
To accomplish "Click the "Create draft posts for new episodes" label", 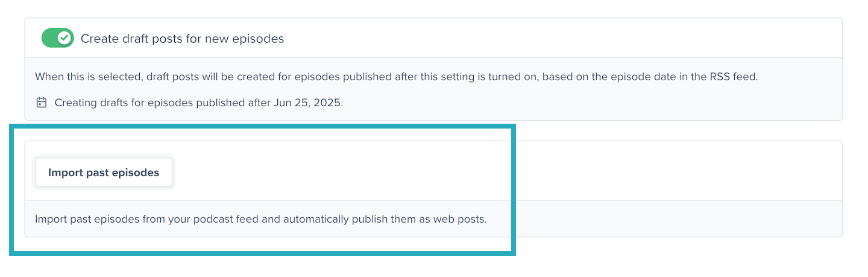I will [x=182, y=39].
